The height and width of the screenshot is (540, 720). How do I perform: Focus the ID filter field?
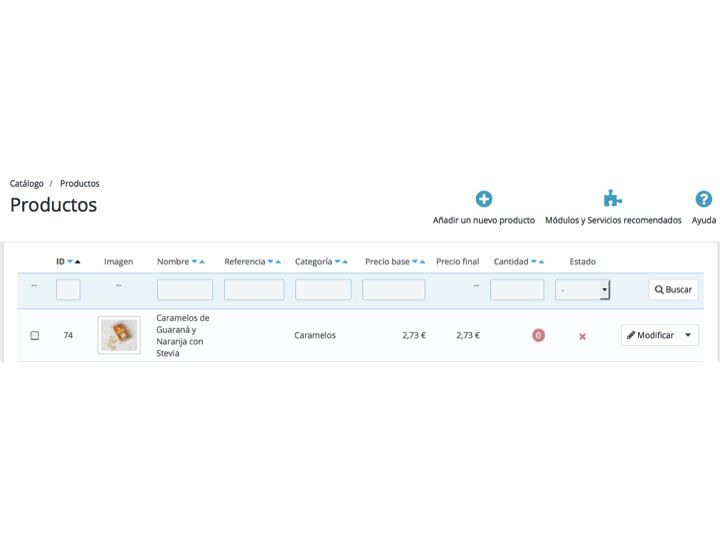68,290
